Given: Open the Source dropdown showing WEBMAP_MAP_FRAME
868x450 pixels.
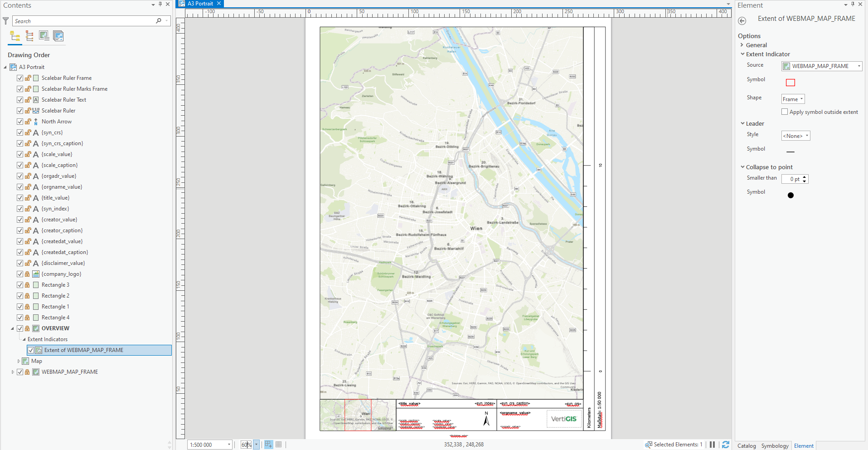Looking at the screenshot, I should tap(858, 66).
